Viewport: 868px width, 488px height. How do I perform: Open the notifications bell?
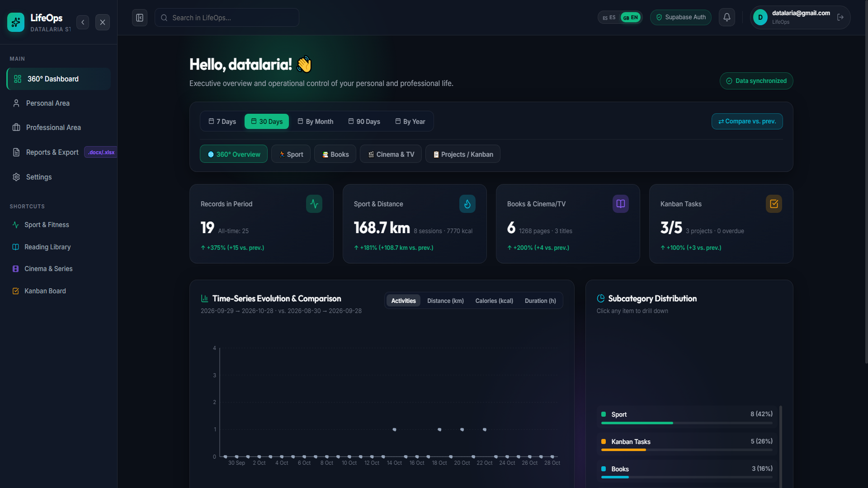[727, 17]
